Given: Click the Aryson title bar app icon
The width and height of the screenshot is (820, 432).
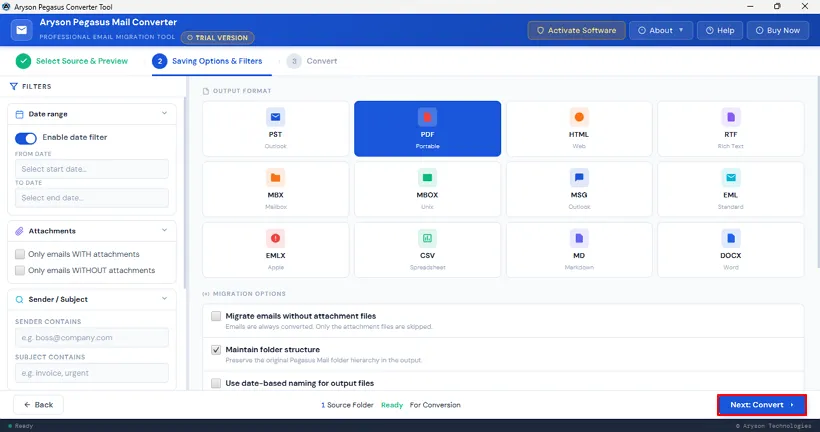Looking at the screenshot, I should pos(6,7).
